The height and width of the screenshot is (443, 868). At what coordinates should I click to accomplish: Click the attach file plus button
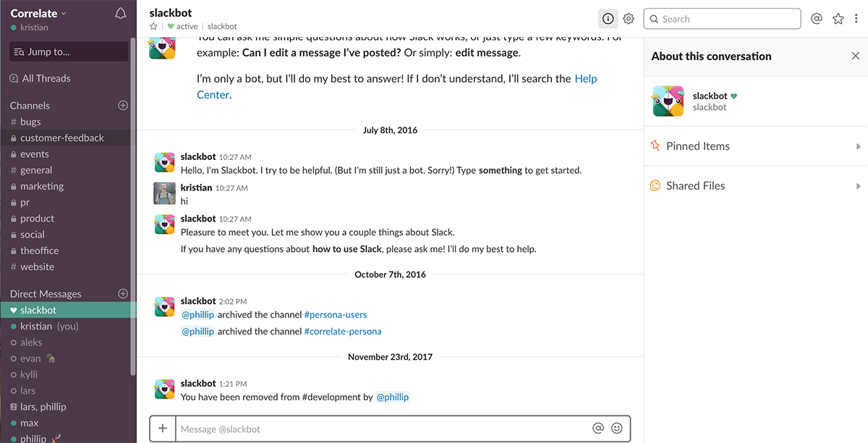tap(163, 429)
